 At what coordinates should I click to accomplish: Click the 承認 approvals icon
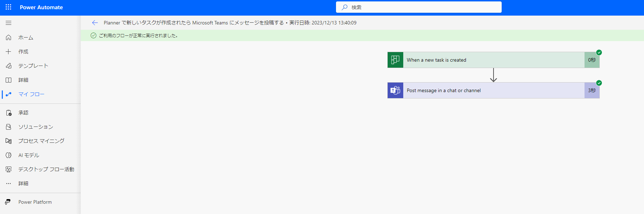tap(8, 113)
